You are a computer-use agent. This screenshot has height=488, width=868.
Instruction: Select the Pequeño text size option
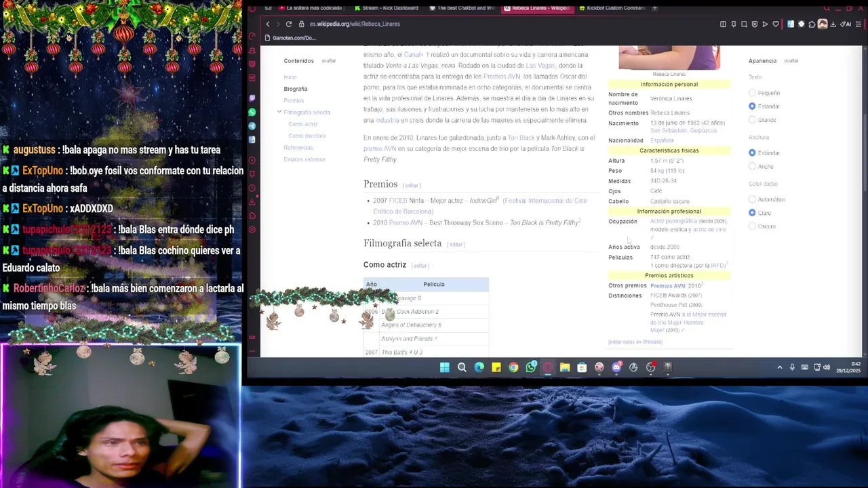click(752, 93)
